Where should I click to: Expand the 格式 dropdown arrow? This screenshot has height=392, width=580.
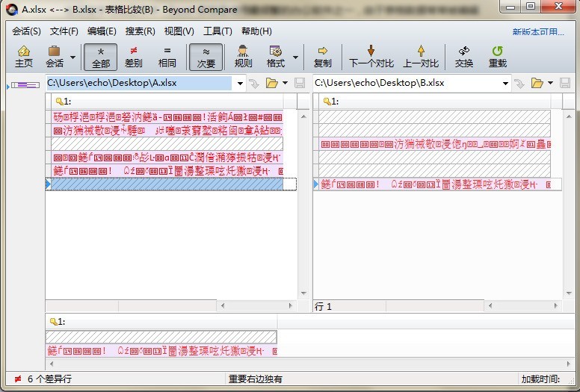[x=295, y=57]
